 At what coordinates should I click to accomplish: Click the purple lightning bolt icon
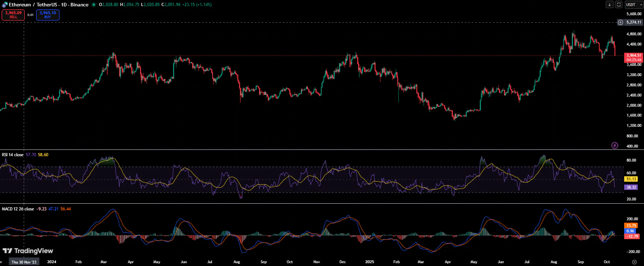615,146
